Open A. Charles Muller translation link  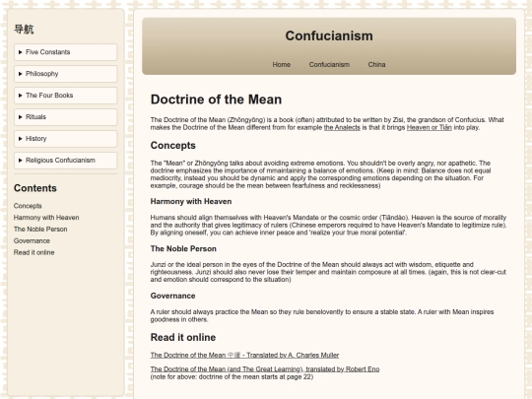tap(244, 356)
